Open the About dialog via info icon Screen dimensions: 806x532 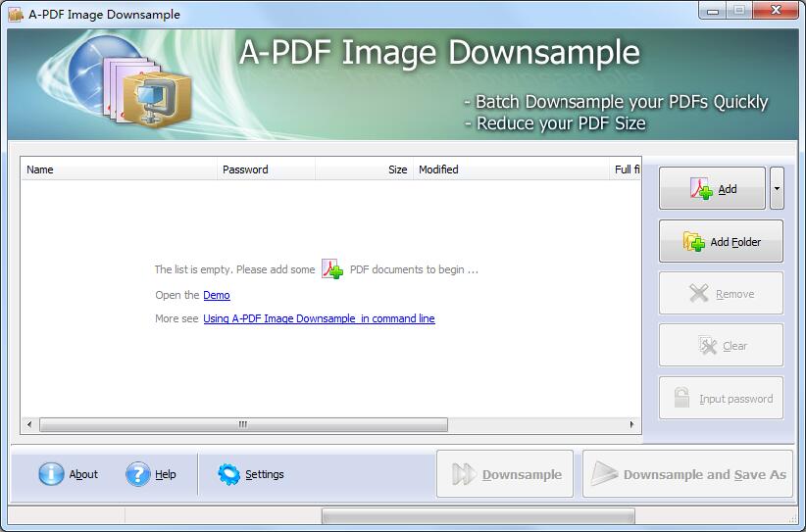[51, 474]
